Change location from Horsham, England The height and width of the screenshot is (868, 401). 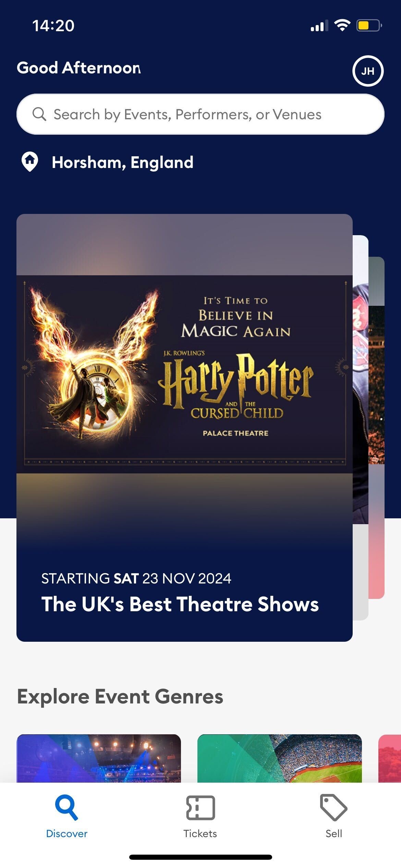(x=122, y=162)
